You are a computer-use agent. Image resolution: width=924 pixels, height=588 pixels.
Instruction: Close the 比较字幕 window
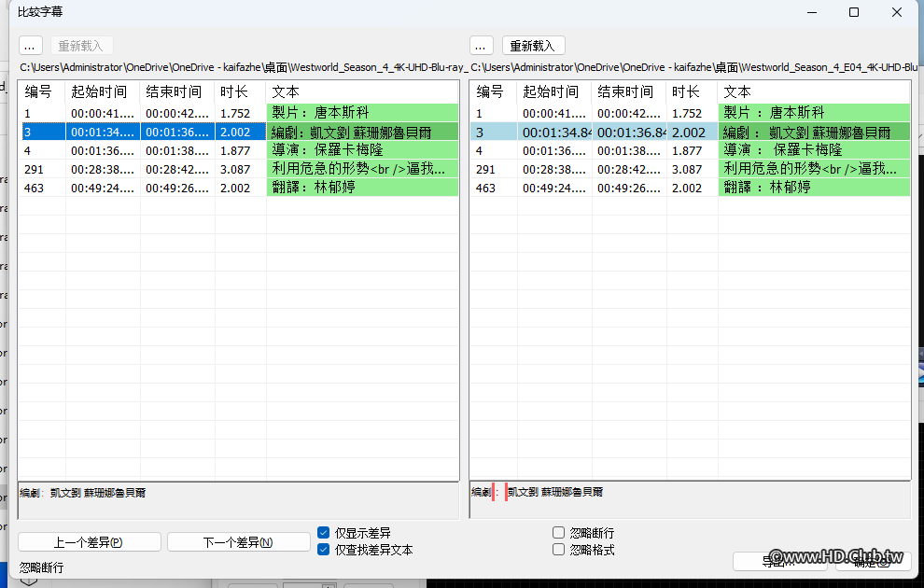(x=896, y=12)
